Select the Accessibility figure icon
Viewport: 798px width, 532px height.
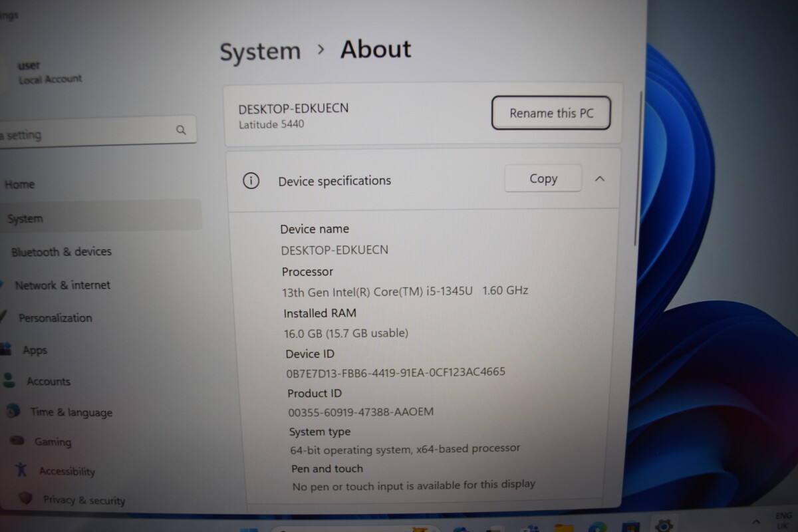[22, 469]
